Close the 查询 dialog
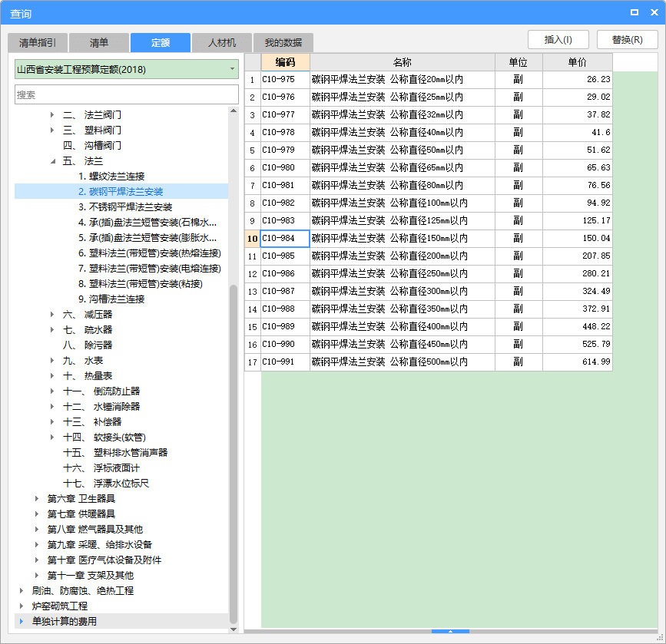Viewport: 666px width, 644px height. click(x=651, y=13)
